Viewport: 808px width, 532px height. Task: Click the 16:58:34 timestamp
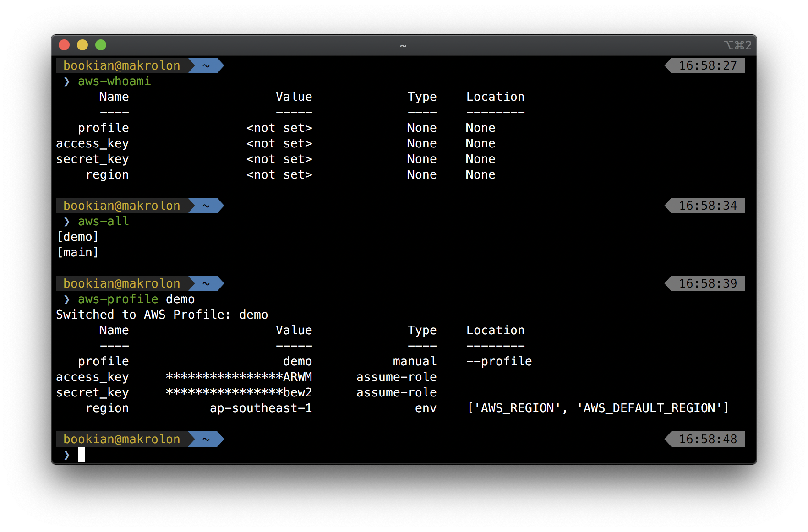click(708, 206)
